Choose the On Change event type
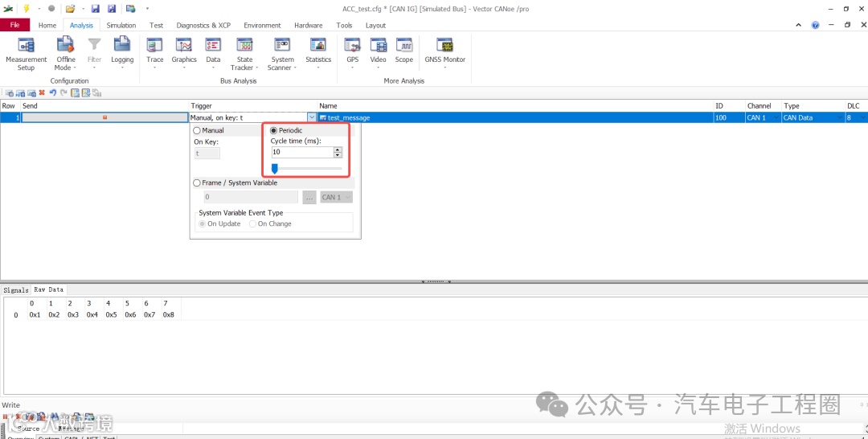The height and width of the screenshot is (439, 868). pyautogui.click(x=252, y=224)
